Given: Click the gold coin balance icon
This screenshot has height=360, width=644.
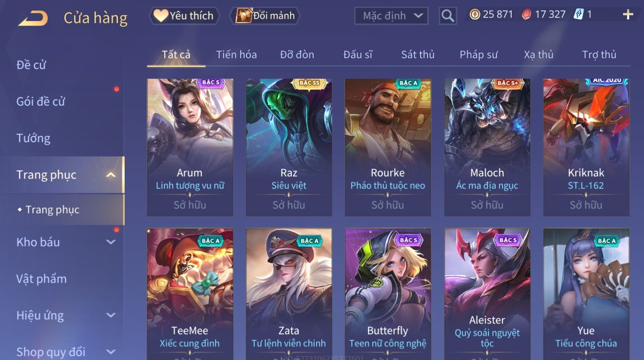Looking at the screenshot, I should coord(474,15).
